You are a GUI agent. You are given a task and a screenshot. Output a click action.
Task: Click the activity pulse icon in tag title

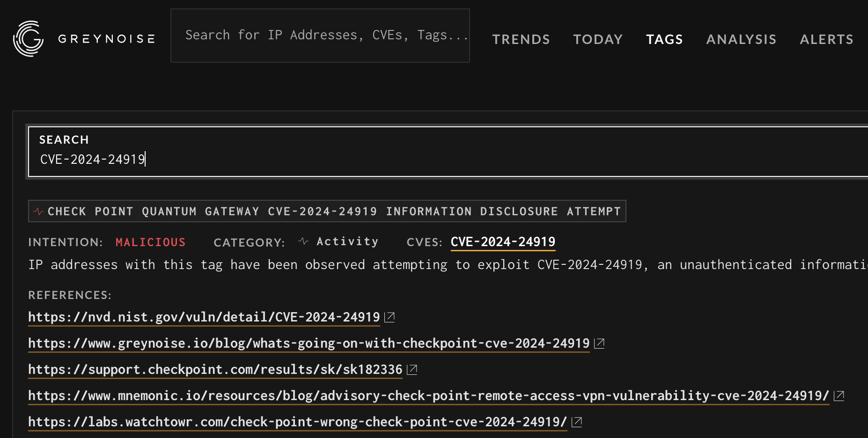(38, 212)
